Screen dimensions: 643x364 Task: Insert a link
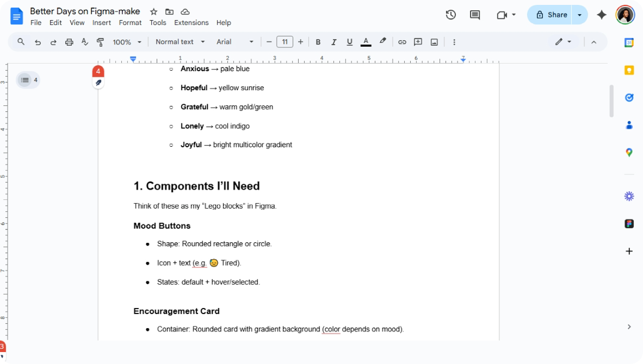tap(402, 41)
